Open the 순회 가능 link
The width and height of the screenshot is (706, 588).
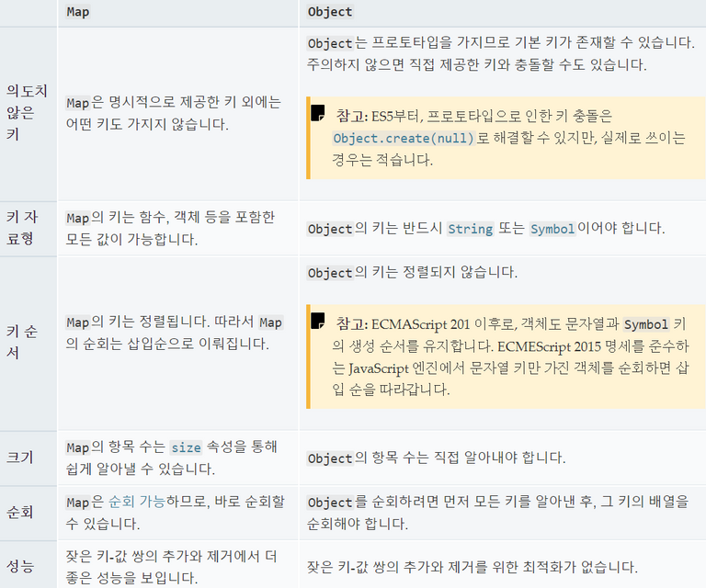pos(137,502)
